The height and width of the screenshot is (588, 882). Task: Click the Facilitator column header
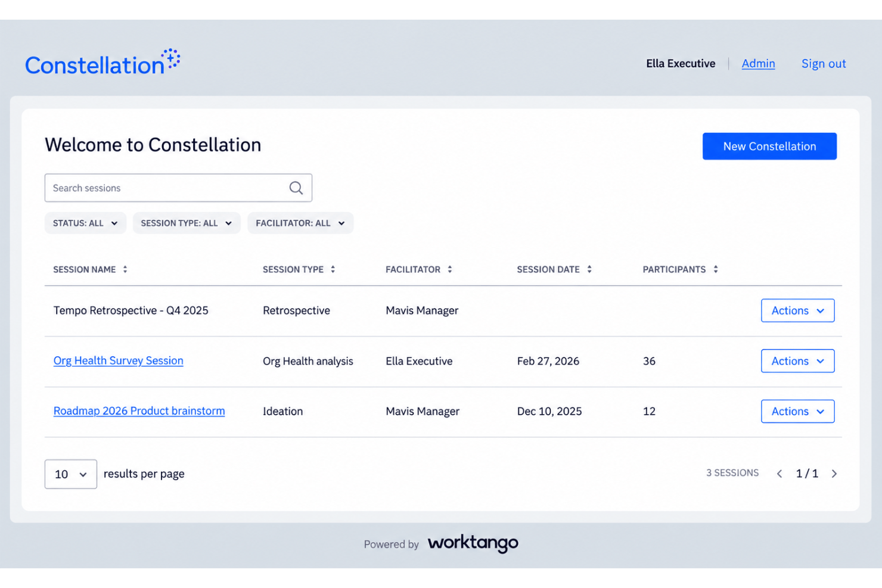tap(413, 269)
